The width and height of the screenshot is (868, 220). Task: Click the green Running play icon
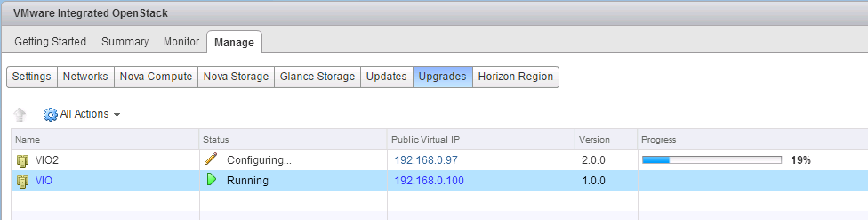click(212, 180)
